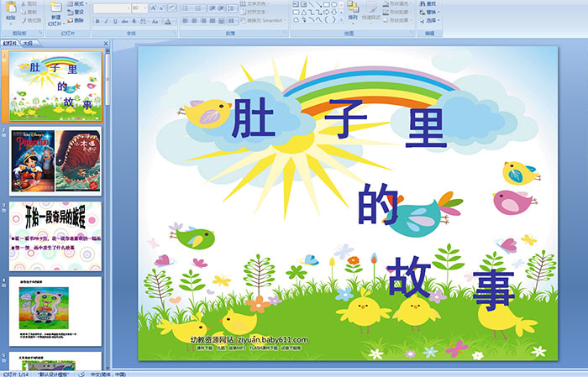Select the oval shape
The height and width of the screenshot is (377, 588).
tap(333, 4)
